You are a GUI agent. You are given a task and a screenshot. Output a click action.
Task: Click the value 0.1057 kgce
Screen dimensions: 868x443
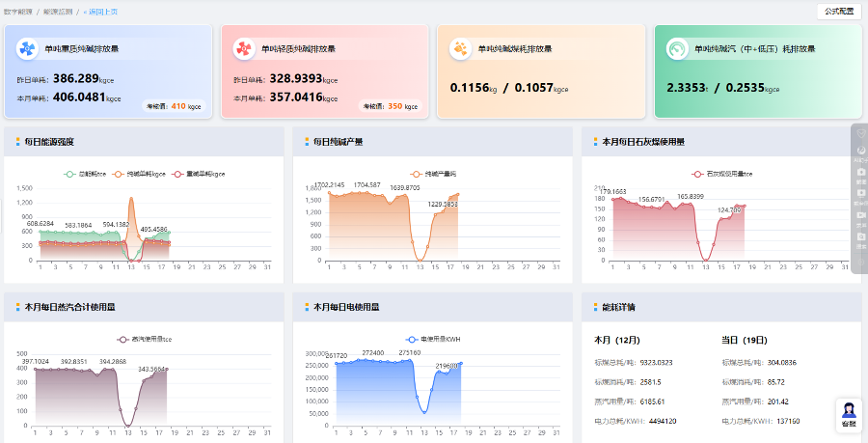click(x=541, y=88)
